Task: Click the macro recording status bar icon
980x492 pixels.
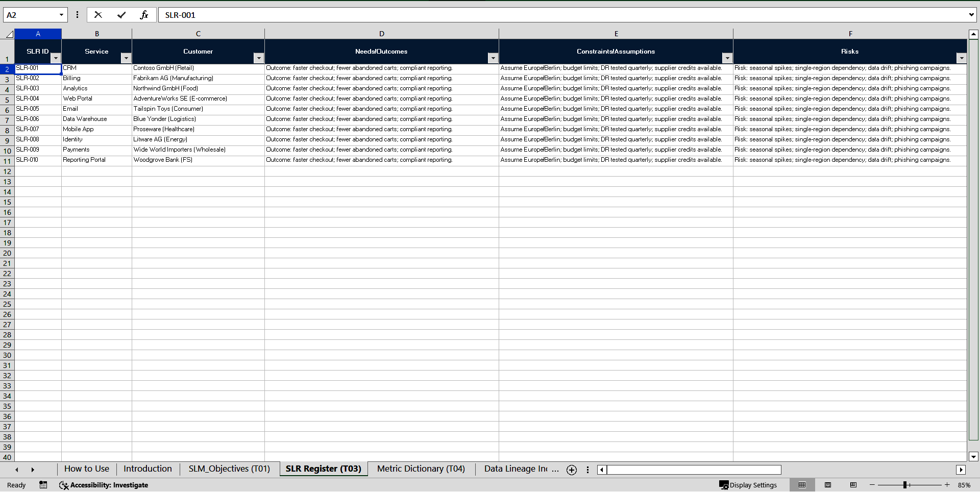Action: [43, 485]
